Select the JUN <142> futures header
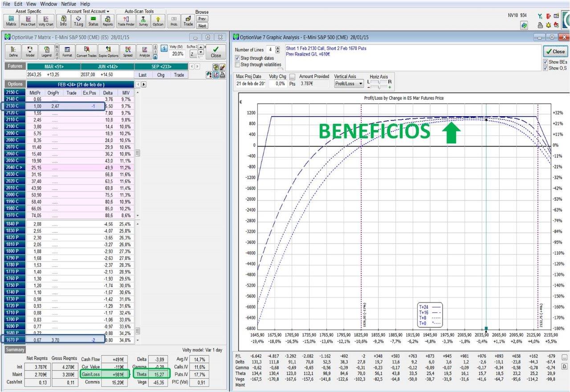Screen dimensions: 570x392 [x=107, y=66]
